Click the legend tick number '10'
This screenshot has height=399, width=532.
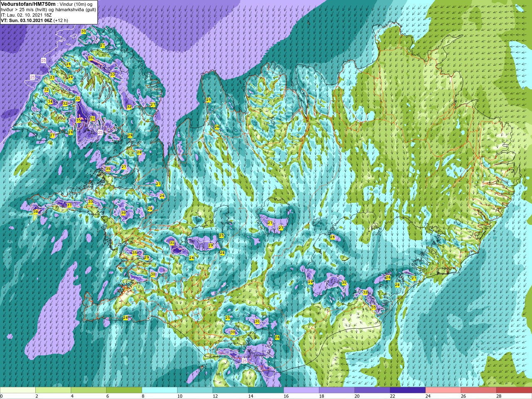point(180,396)
